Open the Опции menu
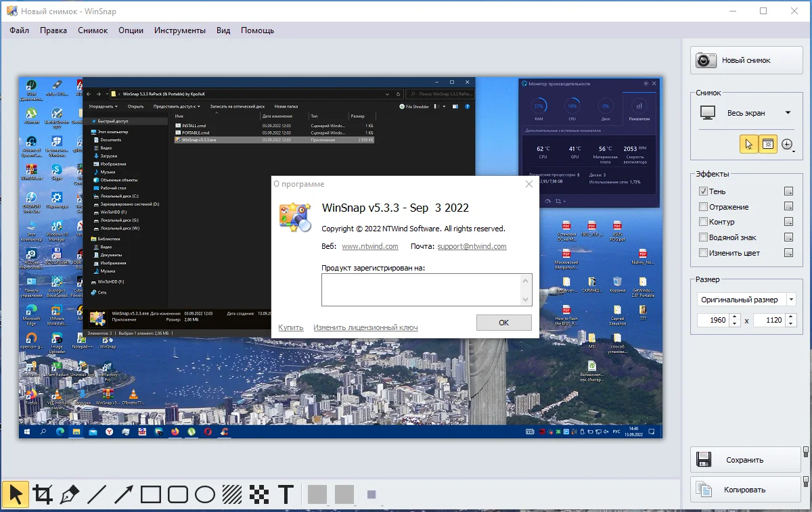 (x=131, y=30)
